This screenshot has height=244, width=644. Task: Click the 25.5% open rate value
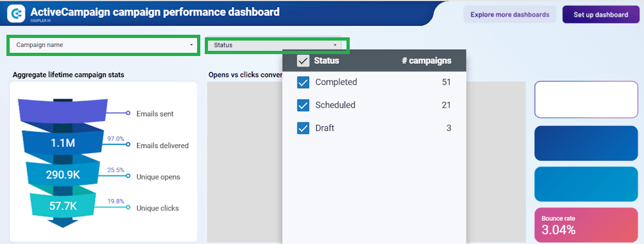(115, 170)
